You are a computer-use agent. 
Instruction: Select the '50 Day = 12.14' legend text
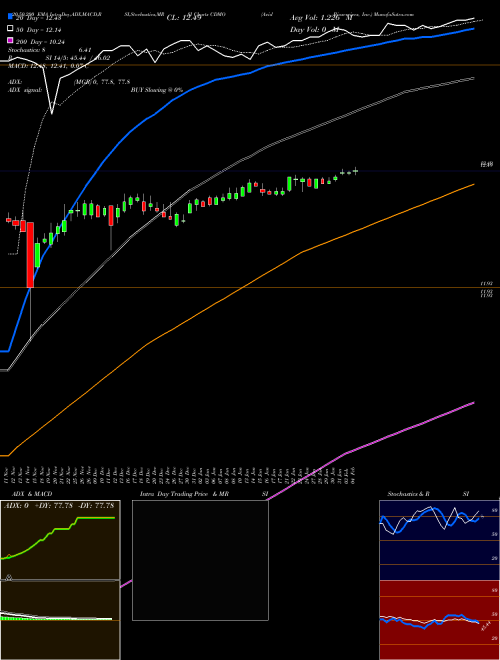point(38,30)
